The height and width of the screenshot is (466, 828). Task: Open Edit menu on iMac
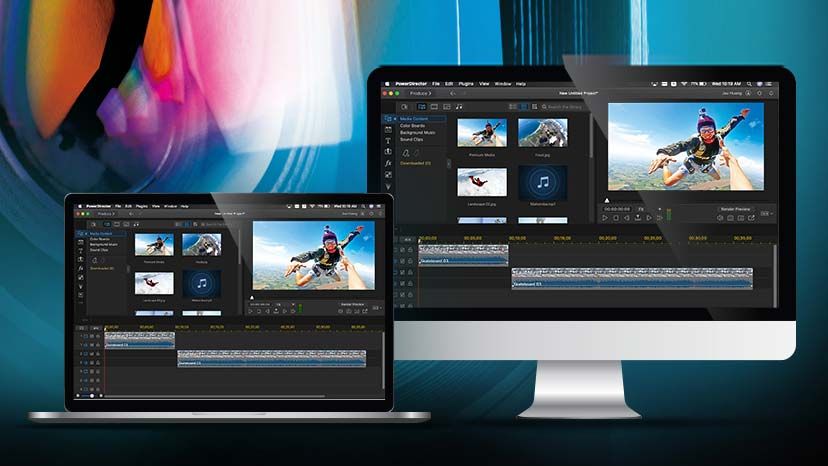(449, 84)
